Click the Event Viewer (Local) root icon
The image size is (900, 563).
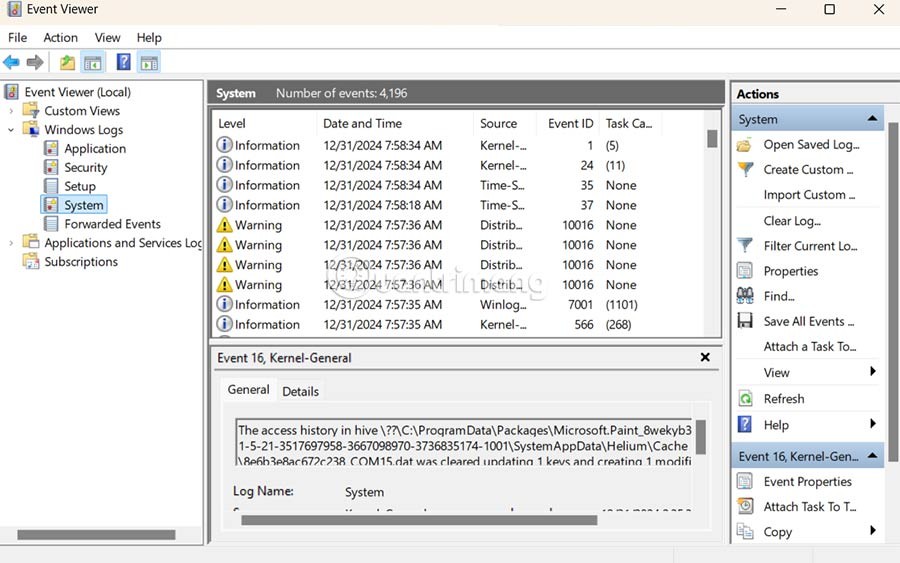[x=11, y=91]
